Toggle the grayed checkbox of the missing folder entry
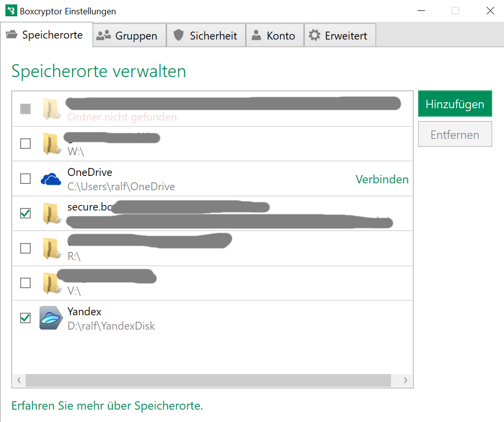The width and height of the screenshot is (504, 422). coord(25,109)
